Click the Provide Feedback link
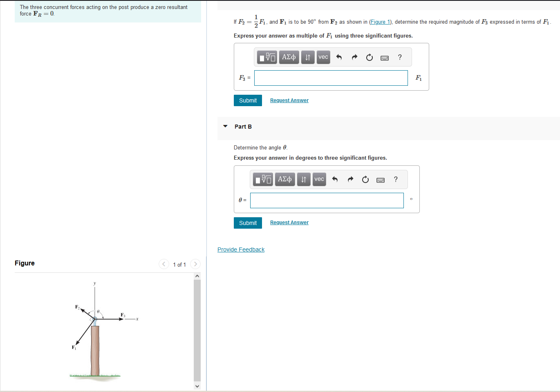 click(x=241, y=249)
